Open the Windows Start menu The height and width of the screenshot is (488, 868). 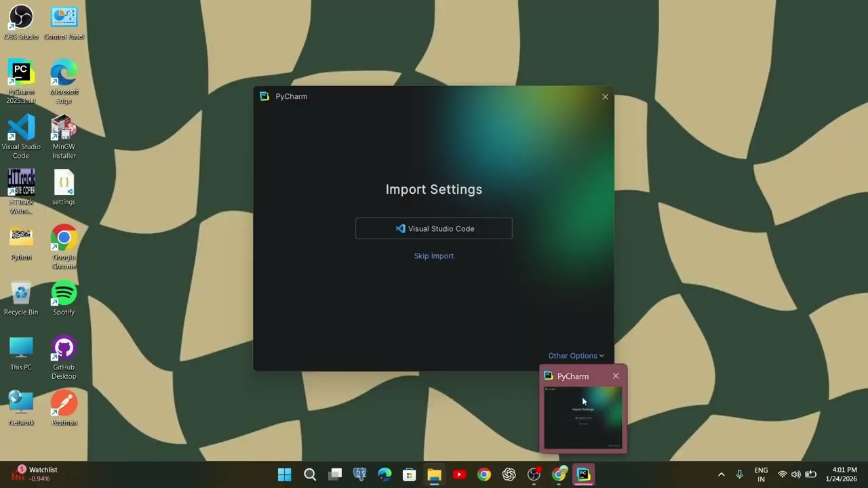(x=285, y=474)
